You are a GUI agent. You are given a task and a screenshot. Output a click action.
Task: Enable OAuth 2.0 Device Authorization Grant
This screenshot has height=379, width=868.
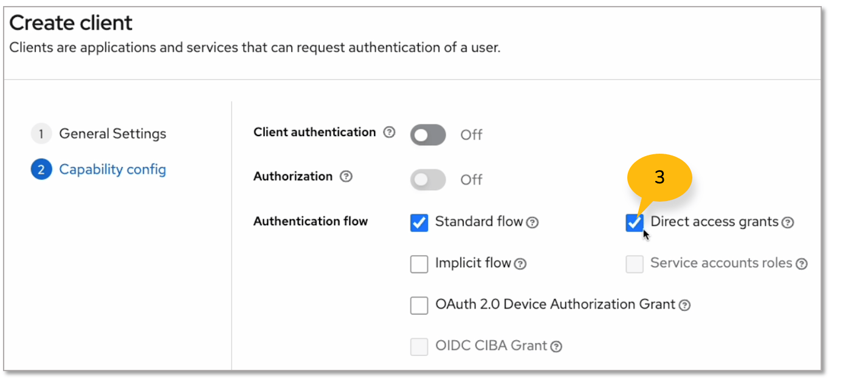pos(419,305)
